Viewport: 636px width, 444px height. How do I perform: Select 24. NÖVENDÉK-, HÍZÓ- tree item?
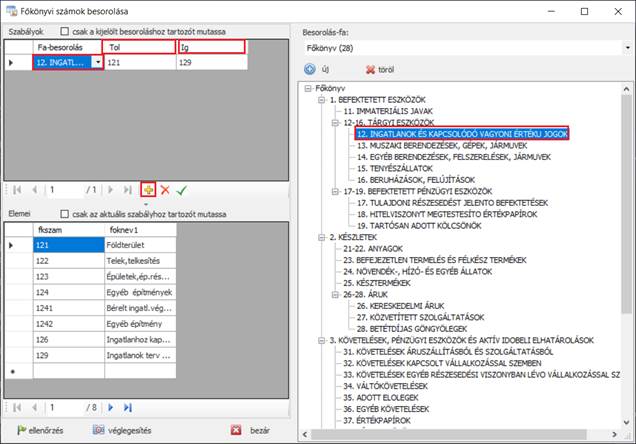[x=417, y=271]
